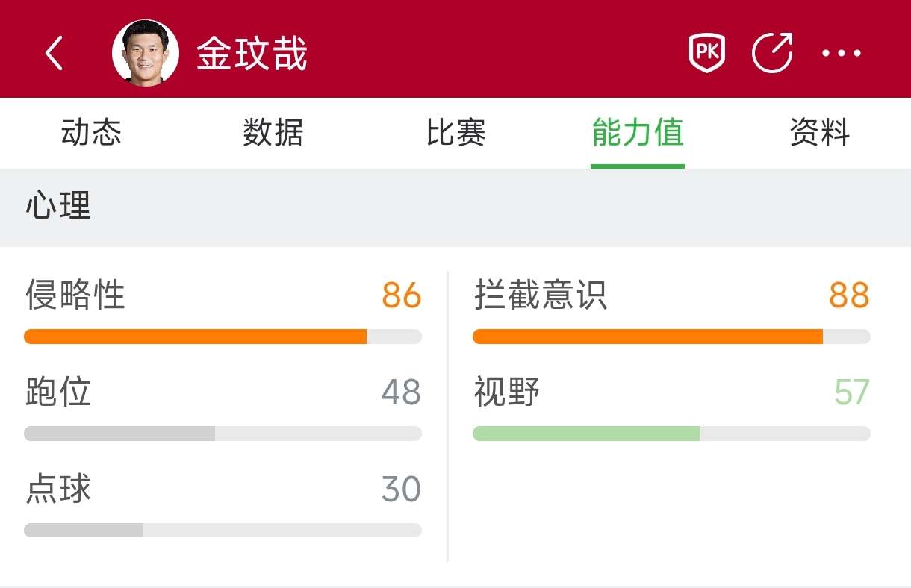Tap the share arrow icon

pos(771,54)
